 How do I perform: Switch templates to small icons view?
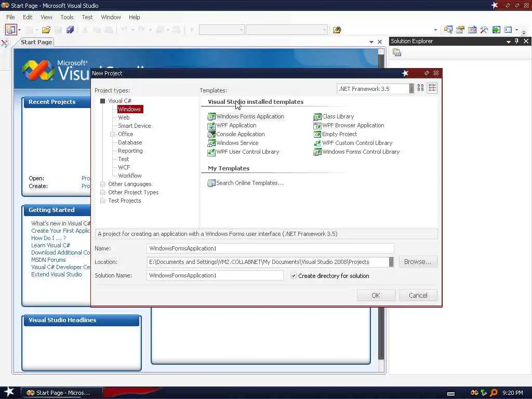pos(432,88)
